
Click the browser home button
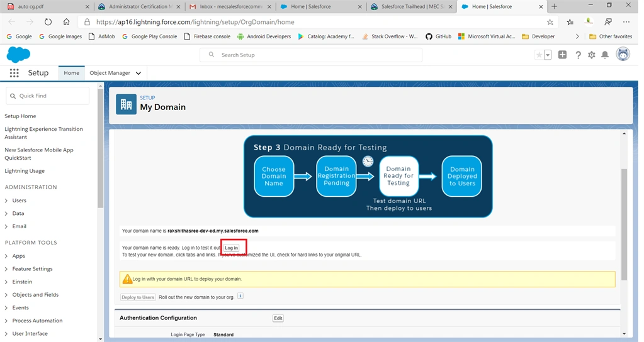click(x=66, y=22)
